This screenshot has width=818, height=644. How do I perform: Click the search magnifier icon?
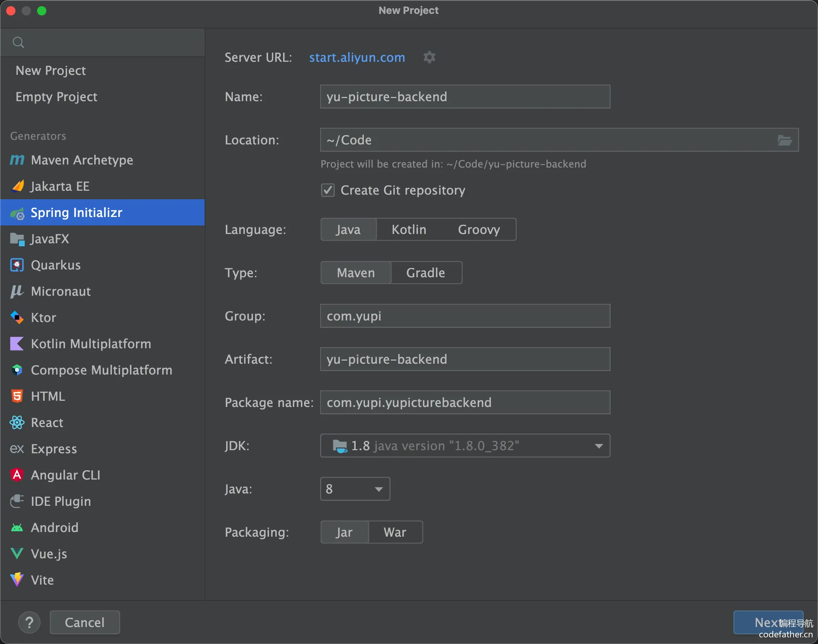[x=18, y=42]
